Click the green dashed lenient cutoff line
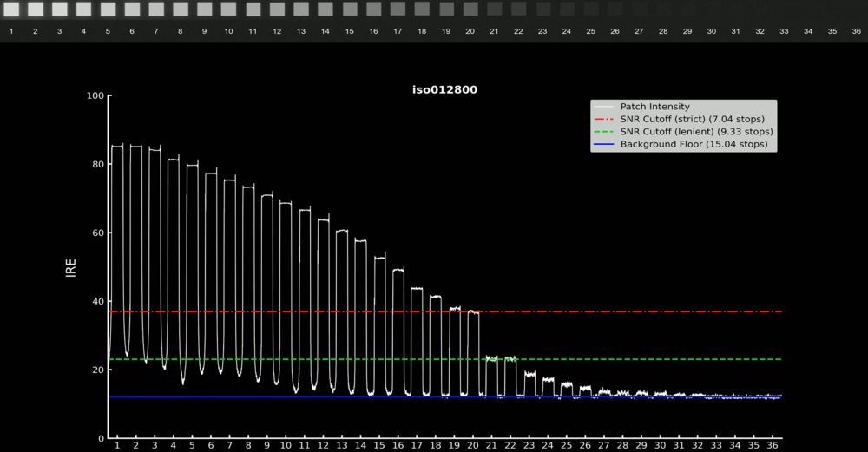 tap(608, 359)
